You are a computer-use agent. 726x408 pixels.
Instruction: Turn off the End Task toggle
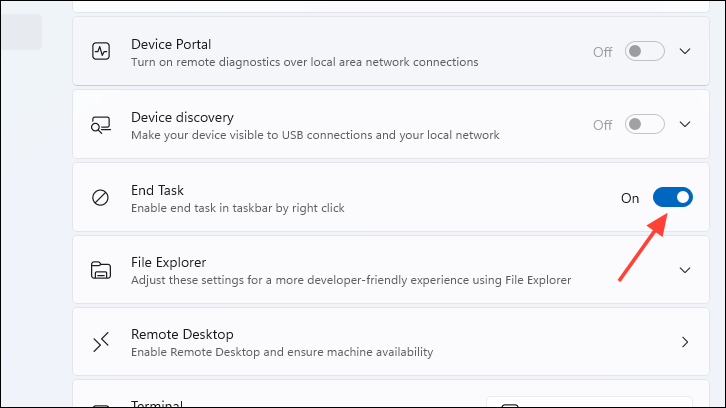(672, 198)
